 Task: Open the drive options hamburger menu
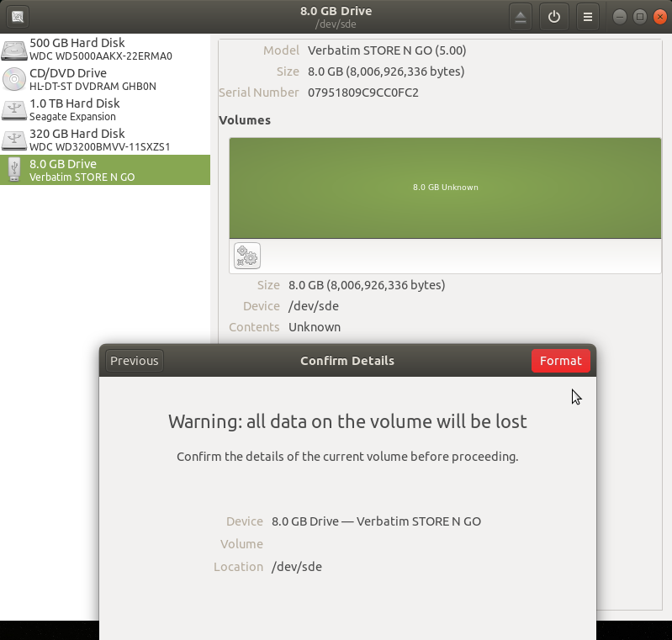[588, 17]
